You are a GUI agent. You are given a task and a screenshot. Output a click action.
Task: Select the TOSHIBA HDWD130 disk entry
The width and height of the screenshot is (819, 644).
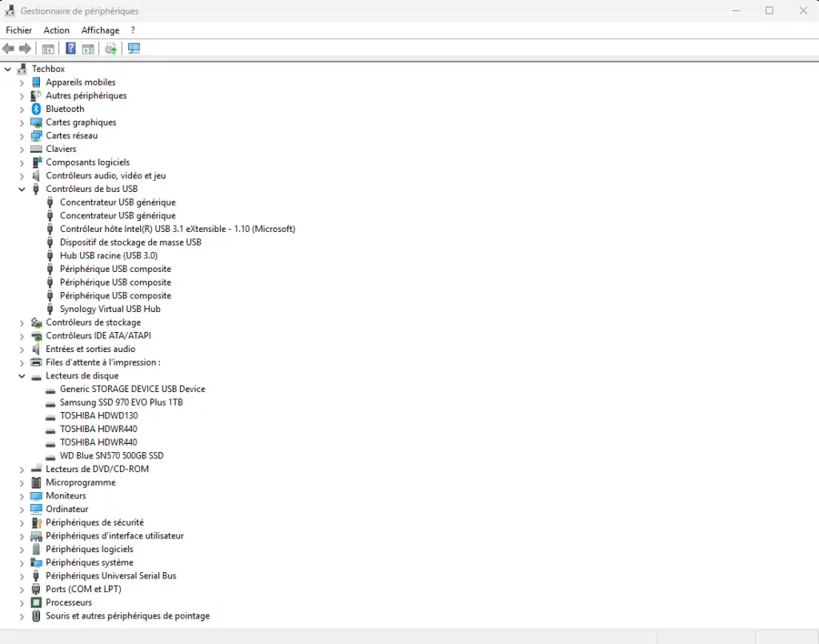(98, 416)
